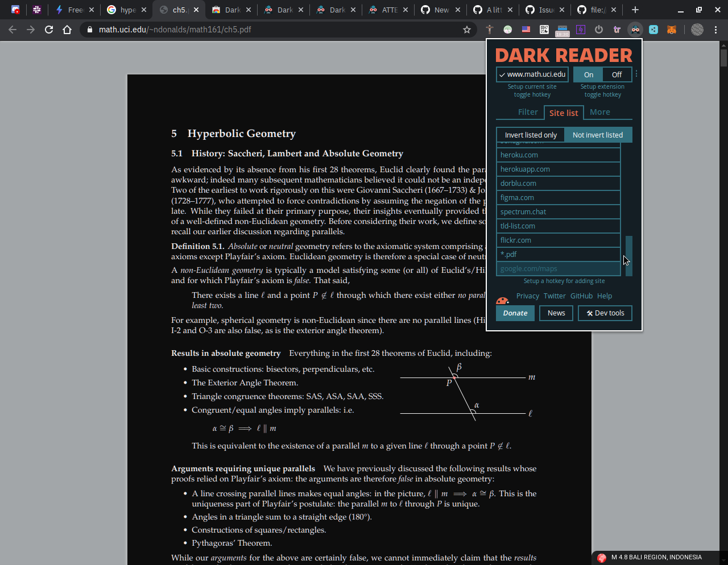Open the browser profile avatar menu

(x=697, y=29)
